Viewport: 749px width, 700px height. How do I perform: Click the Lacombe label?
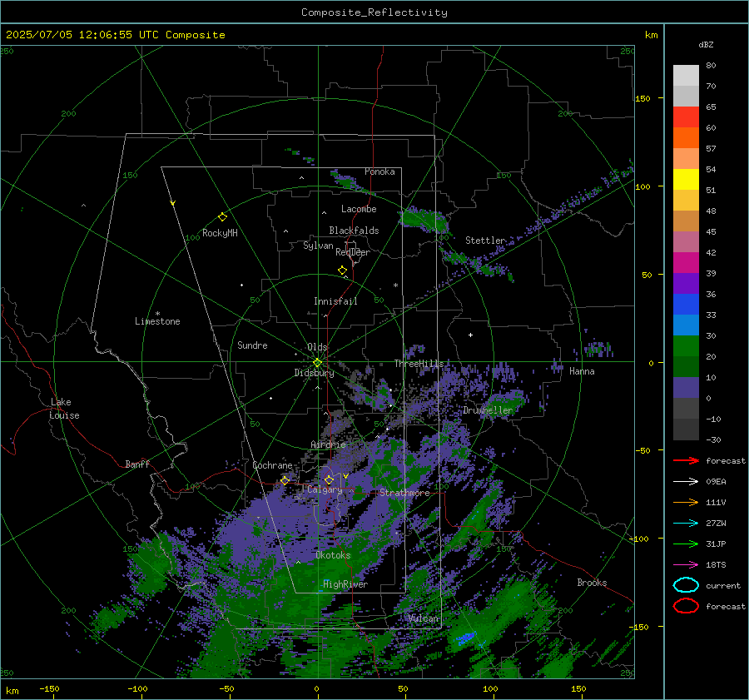[359, 209]
